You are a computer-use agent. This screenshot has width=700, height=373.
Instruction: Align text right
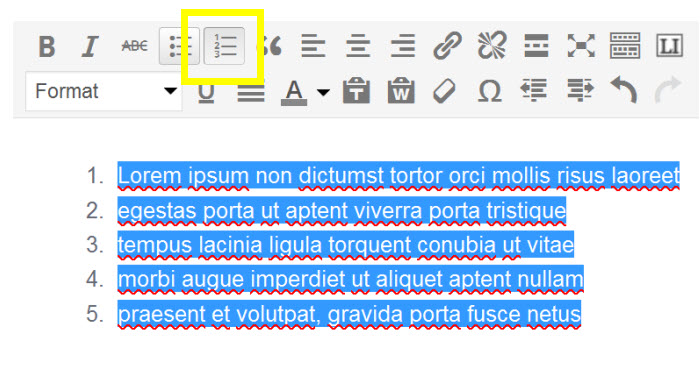(x=403, y=46)
